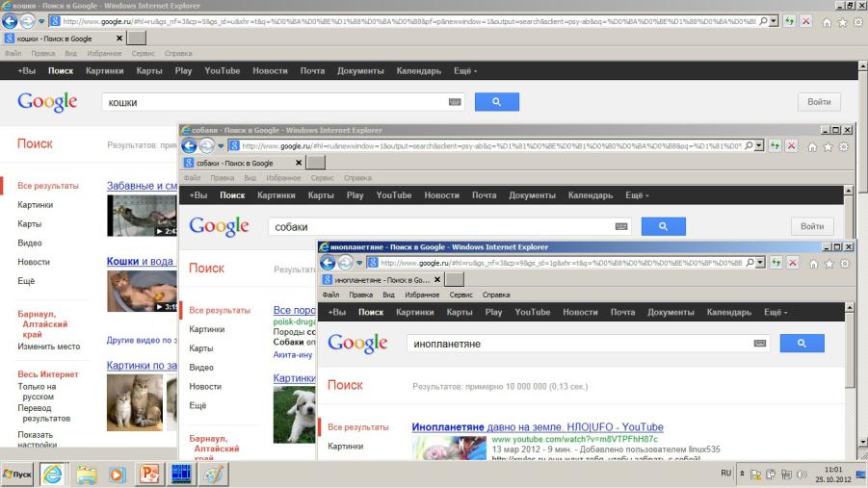868x488 pixels.
Task: Click blue search button next to инопланетяне query
Action: coord(802,343)
